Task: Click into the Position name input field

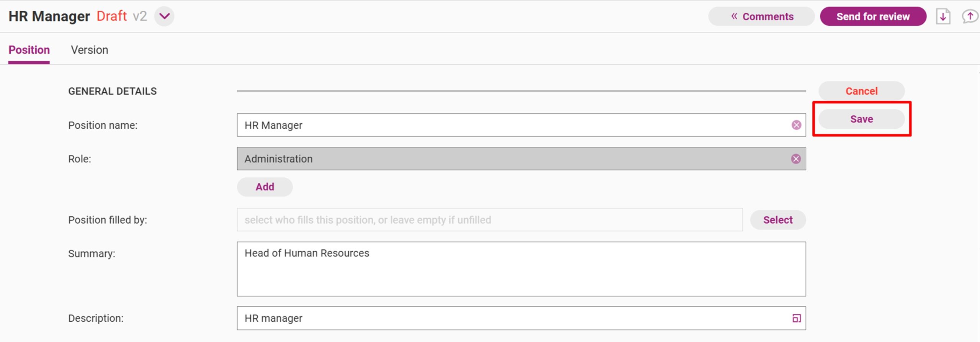Action: point(513,125)
